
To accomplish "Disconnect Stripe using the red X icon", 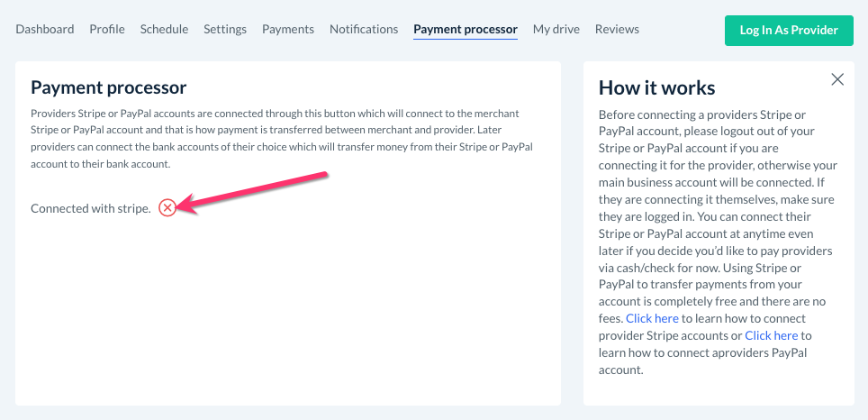I will [x=167, y=208].
